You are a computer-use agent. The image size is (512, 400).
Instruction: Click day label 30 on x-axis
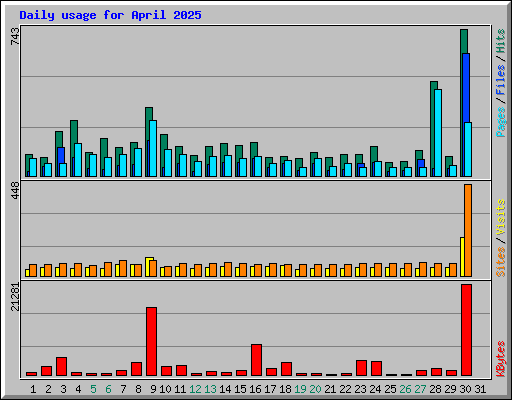(x=465, y=389)
